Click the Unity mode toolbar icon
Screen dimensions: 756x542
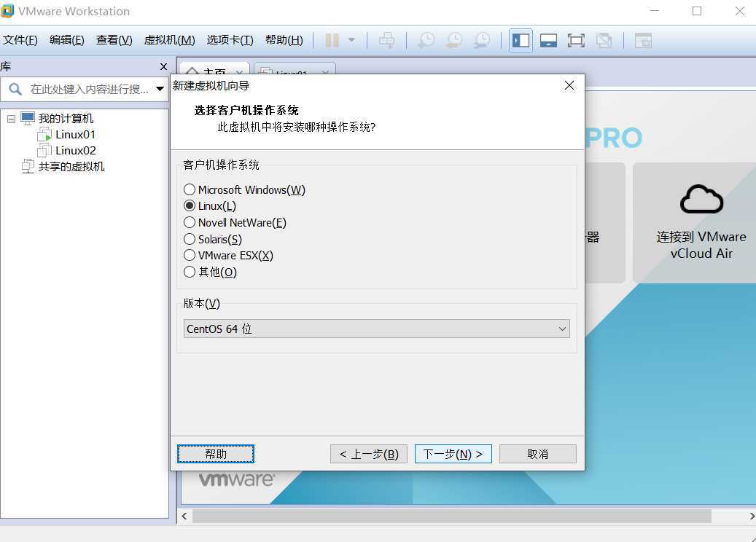[604, 41]
